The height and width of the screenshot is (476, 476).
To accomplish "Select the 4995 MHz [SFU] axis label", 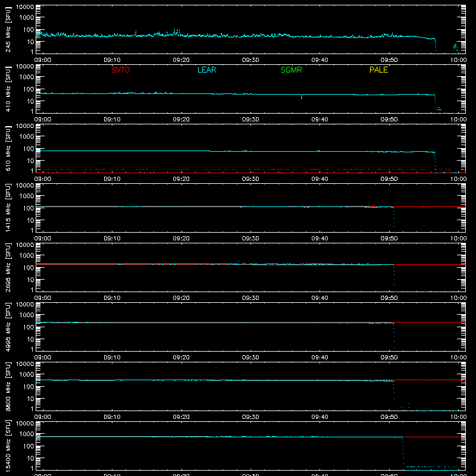I will 8,327.
